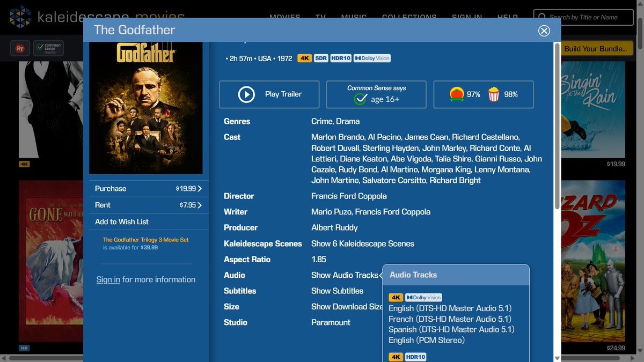The width and height of the screenshot is (644, 362).
Task: Show 6 Kaleidescape Scenes
Action: (363, 243)
